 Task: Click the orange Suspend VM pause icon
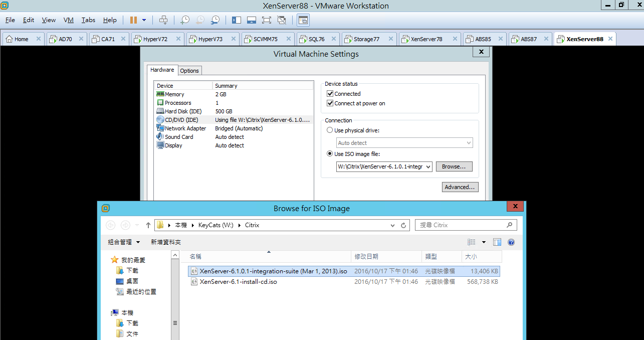(133, 20)
